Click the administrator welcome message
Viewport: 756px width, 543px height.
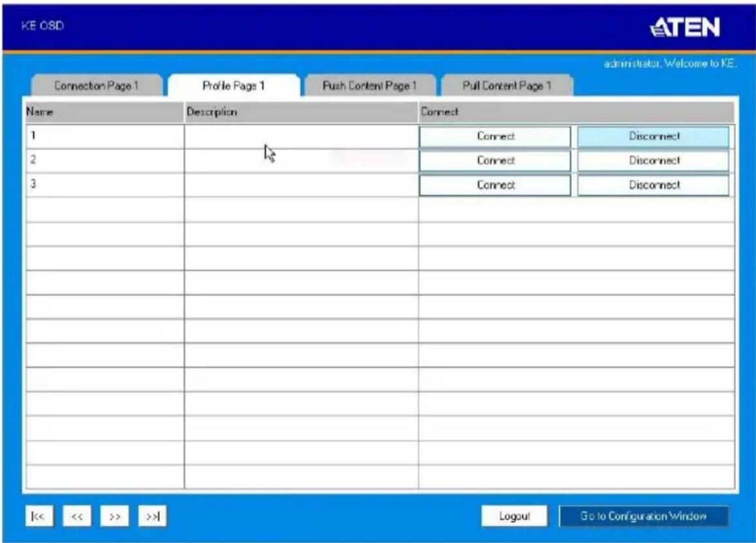(670, 64)
